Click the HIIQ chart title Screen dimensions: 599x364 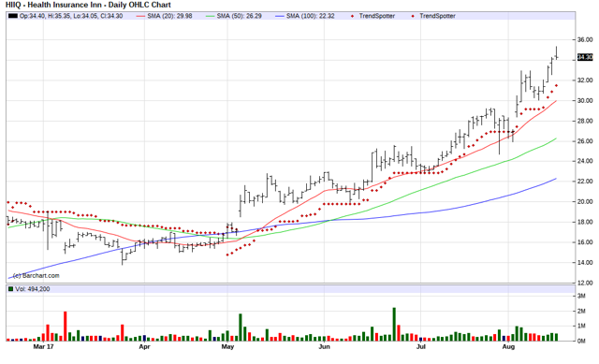pos(88,5)
